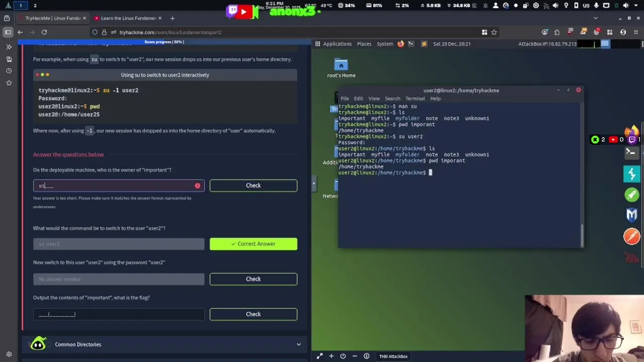Open terminal Help menu
644x362 pixels.
[435, 99]
